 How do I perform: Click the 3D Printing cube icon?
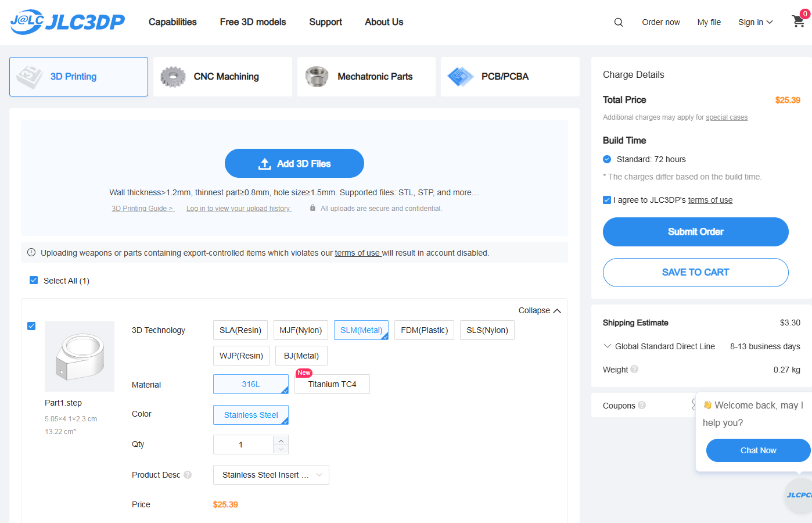point(30,77)
